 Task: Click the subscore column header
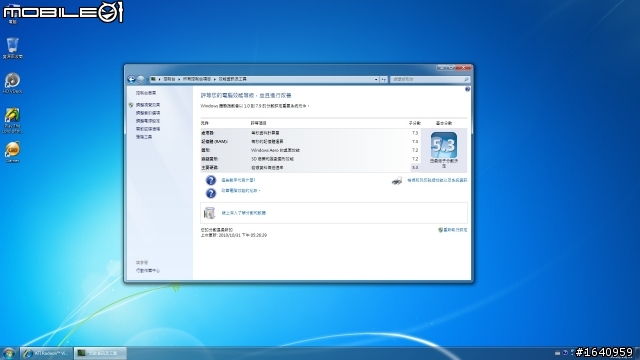[414, 123]
